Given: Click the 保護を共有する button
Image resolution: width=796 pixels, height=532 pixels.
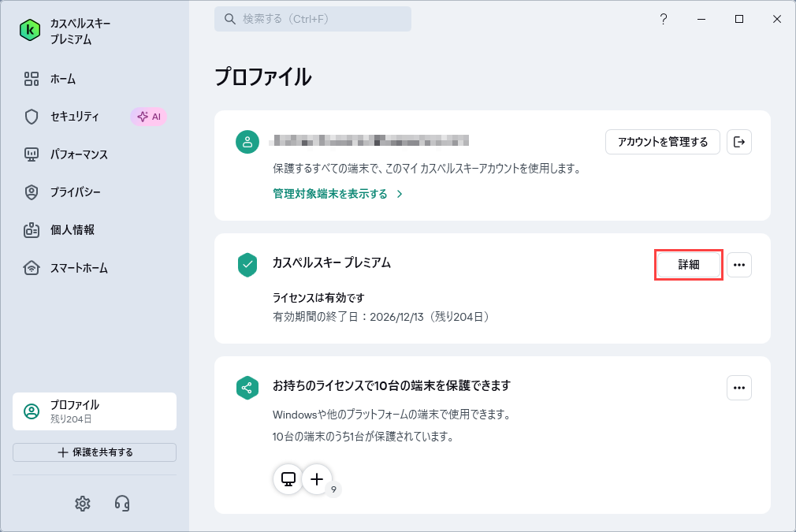Looking at the screenshot, I should (95, 452).
